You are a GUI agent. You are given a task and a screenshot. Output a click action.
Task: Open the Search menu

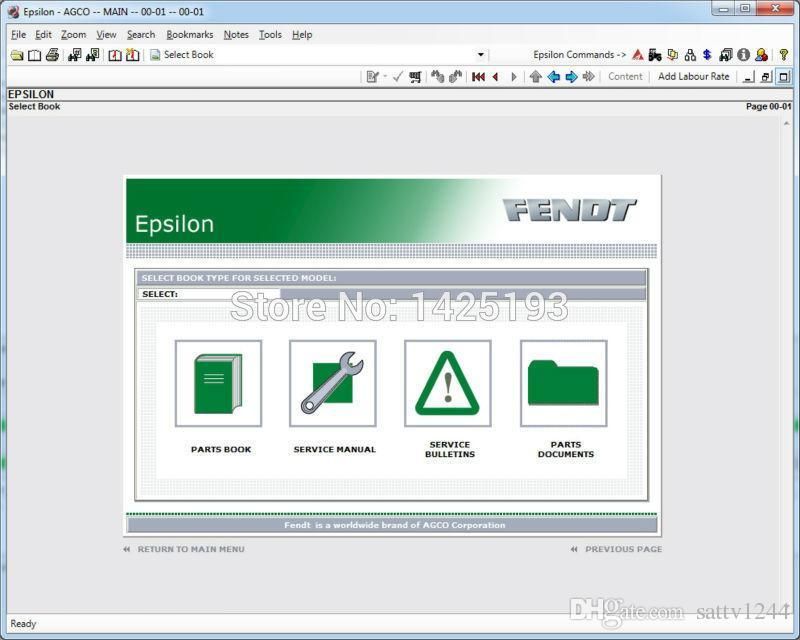(x=141, y=34)
